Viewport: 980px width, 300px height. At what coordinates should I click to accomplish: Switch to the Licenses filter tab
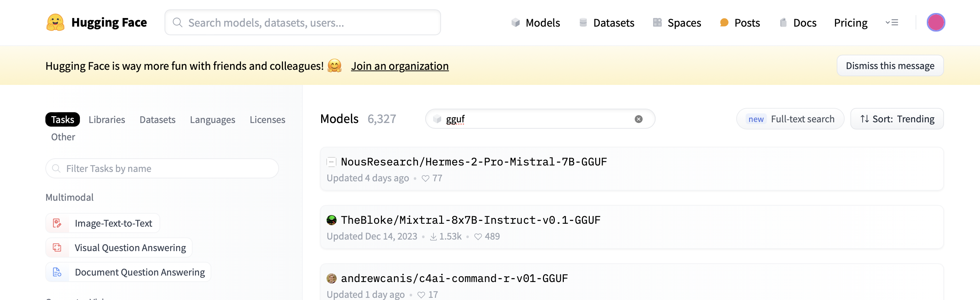(268, 119)
